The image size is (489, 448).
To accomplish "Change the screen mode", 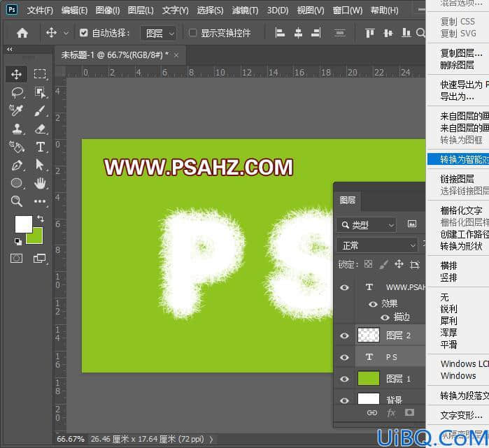I will tap(40, 259).
